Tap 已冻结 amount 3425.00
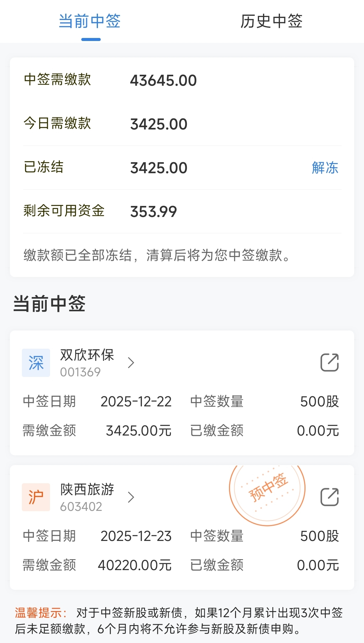The image size is (364, 643). [159, 168]
